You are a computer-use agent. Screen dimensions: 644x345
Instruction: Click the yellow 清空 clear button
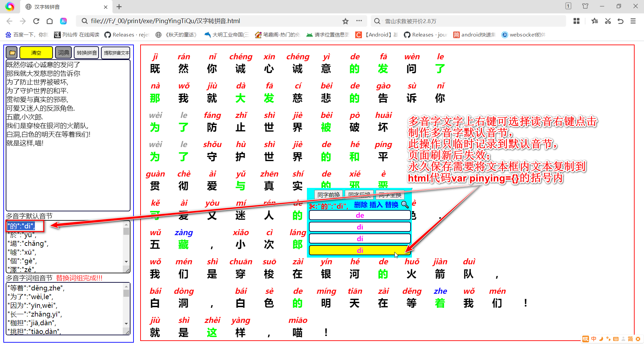36,53
